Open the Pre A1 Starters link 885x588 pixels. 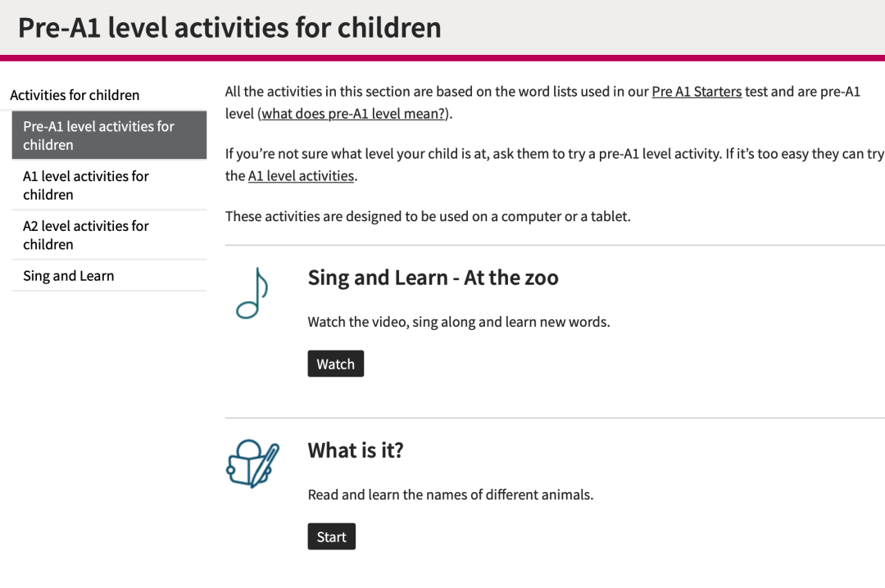[x=697, y=92]
